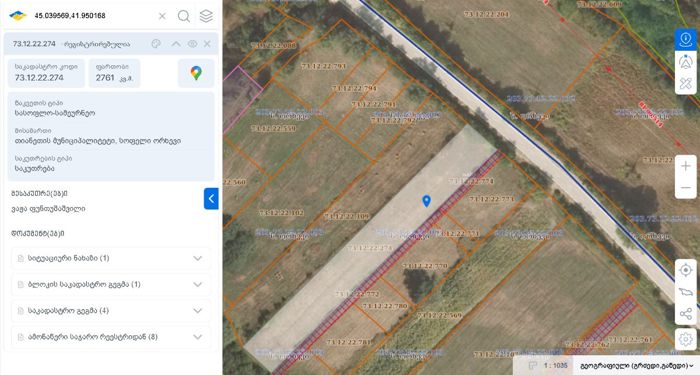Click the coordinate search input field
The height and width of the screenshot is (375, 700).
tap(94, 16)
